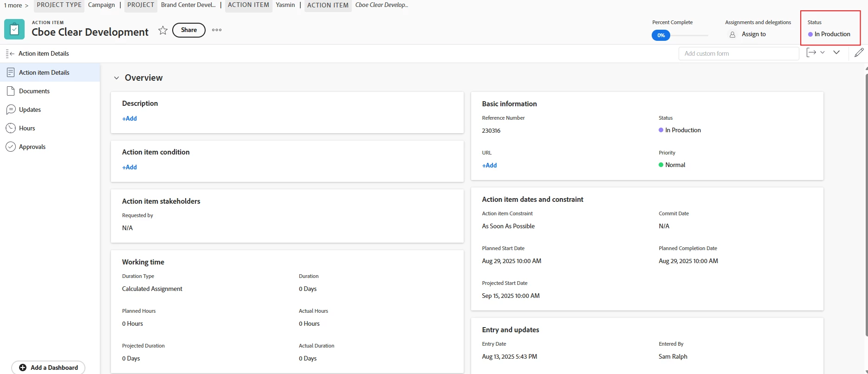Viewport: 868px width, 374px height.
Task: Open the In Production status dropdown in header
Action: point(829,34)
